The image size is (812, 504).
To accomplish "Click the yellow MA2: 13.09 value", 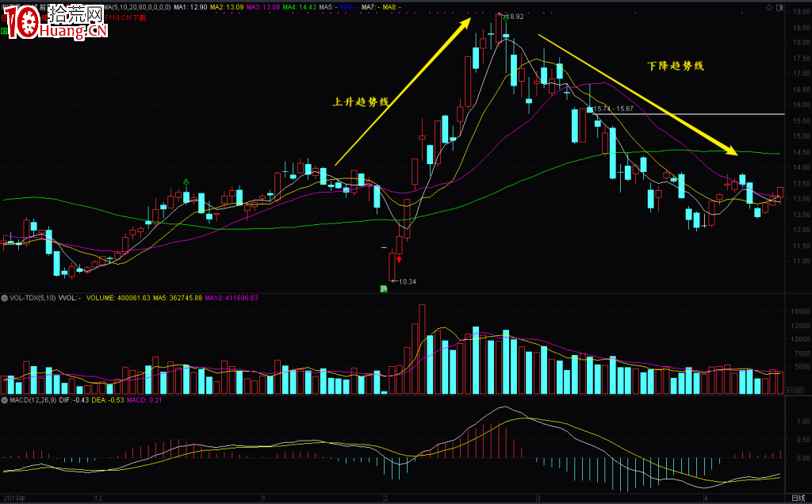I will click(226, 7).
